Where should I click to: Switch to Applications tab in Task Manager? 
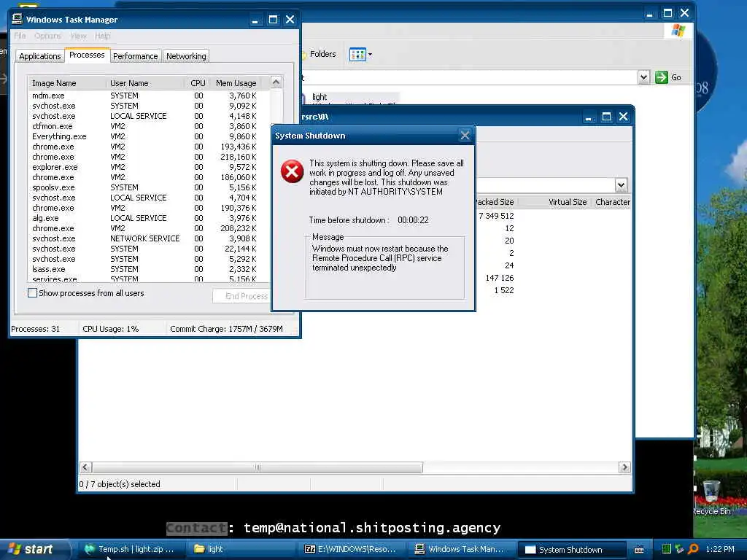click(40, 56)
